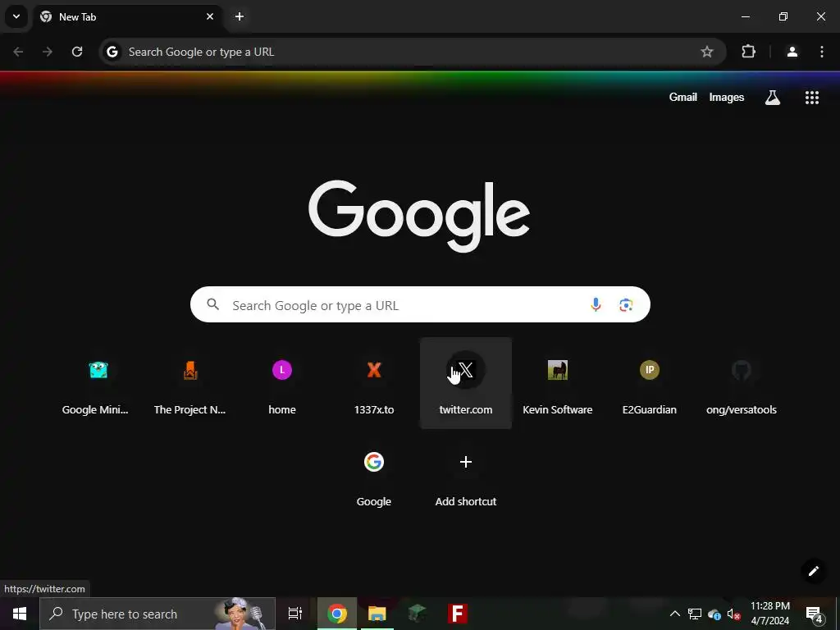Open ong/versatools GitHub shortcut
This screenshot has width=840, height=630.
point(742,383)
